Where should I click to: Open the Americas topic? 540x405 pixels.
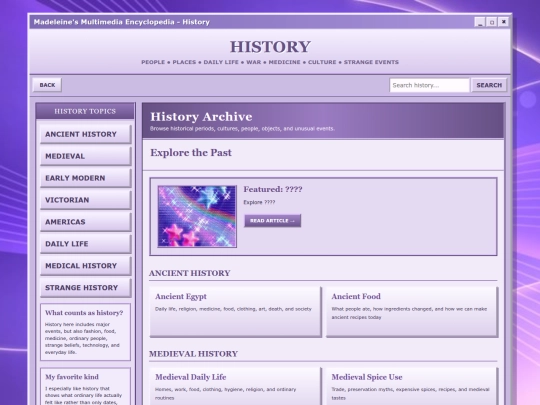click(86, 222)
